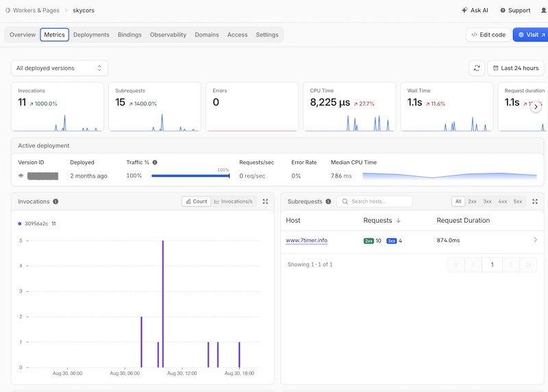The width and height of the screenshot is (548, 392).
Task: Go to the Observability tab
Action: point(168,35)
